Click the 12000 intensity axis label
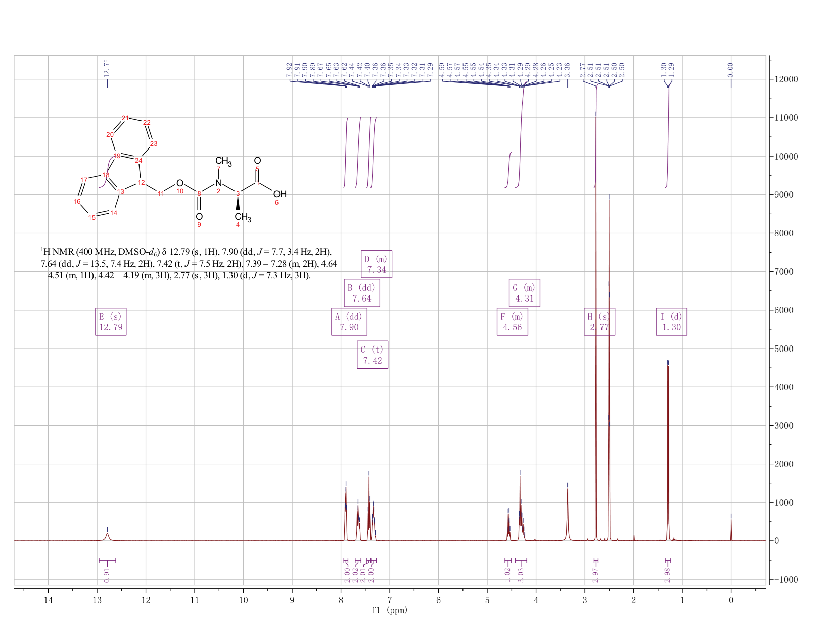Viewport: 834px width, 644px height. pyautogui.click(x=785, y=79)
